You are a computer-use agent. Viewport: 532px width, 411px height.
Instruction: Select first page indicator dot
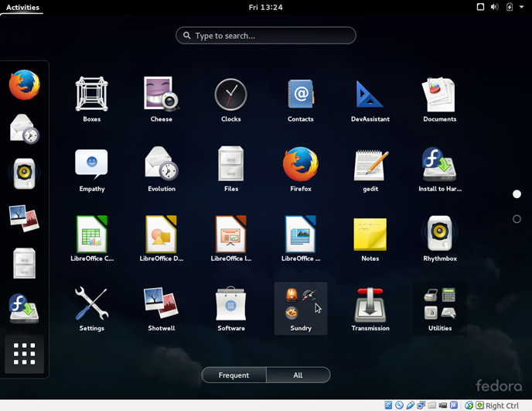tap(517, 194)
